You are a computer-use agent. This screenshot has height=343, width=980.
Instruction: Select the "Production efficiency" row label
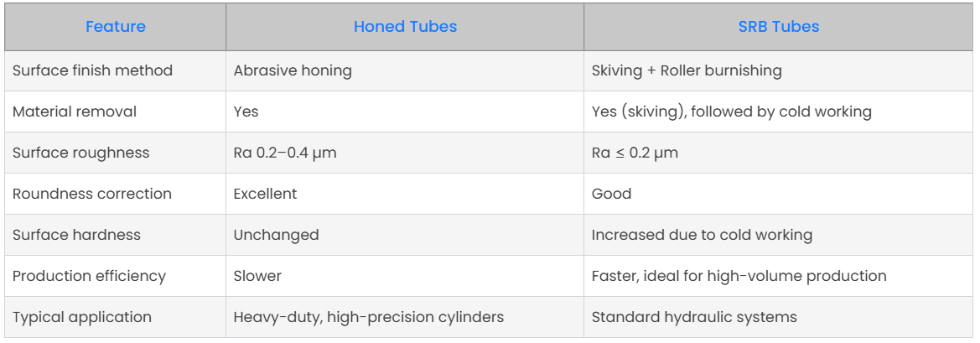tap(89, 276)
